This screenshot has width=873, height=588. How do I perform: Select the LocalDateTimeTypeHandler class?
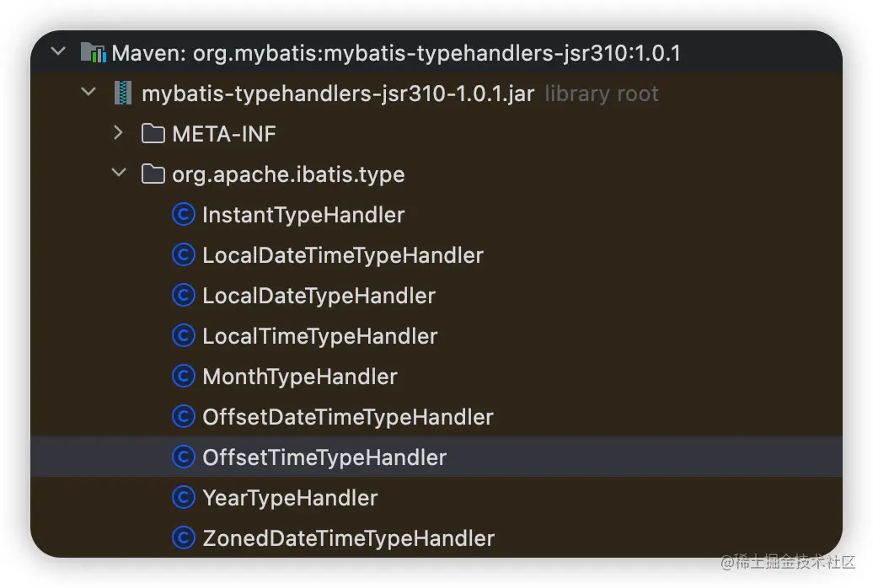(343, 255)
